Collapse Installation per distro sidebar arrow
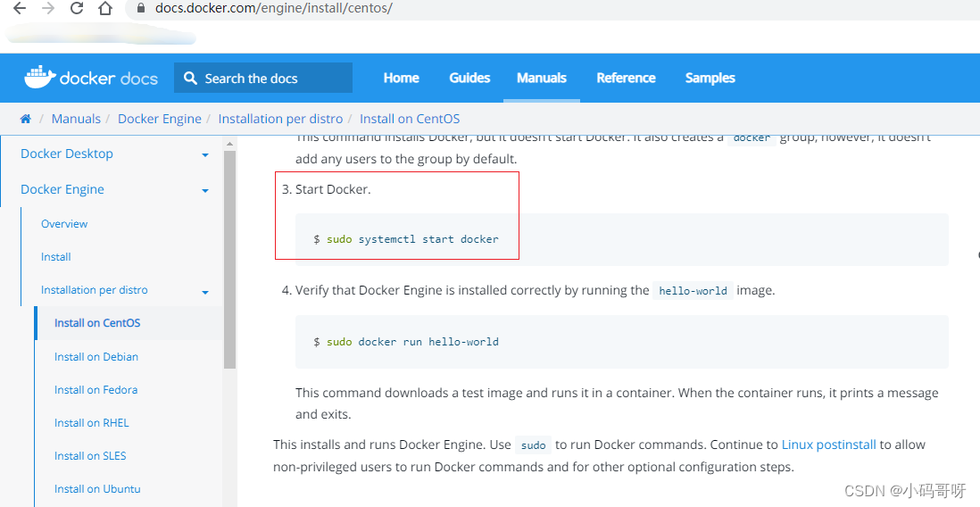This screenshot has height=507, width=980. pyautogui.click(x=205, y=292)
